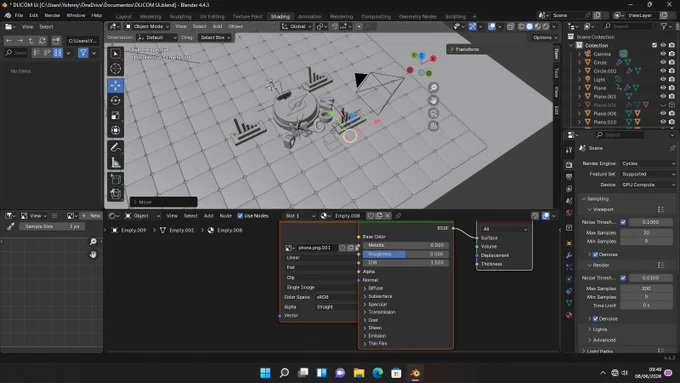This screenshot has width=680, height=383.
Task: Click the outliner search field
Action: point(629,26)
